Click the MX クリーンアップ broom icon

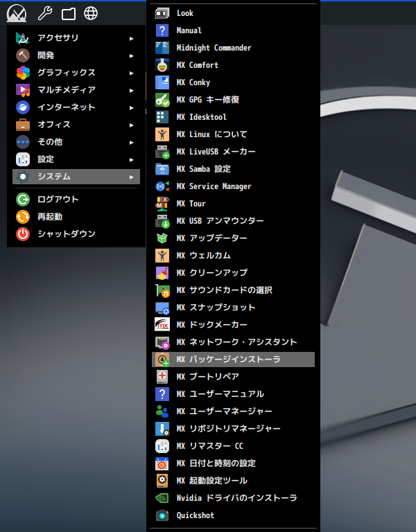[x=162, y=273]
